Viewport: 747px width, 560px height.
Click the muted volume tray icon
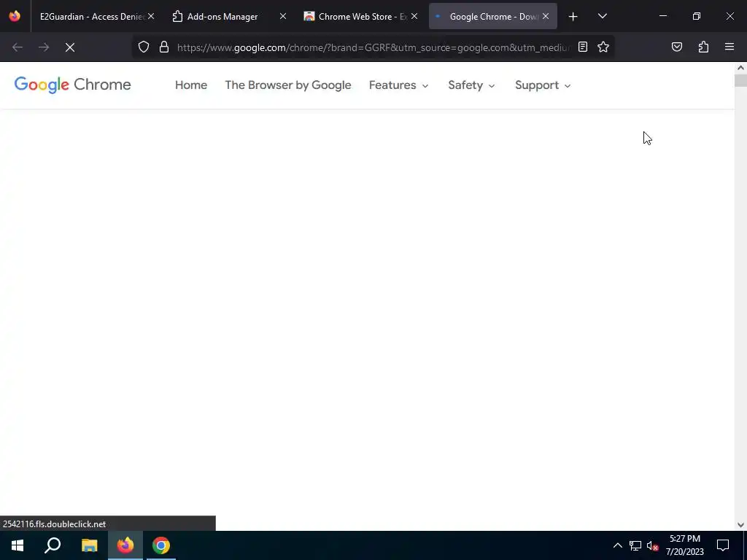(653, 545)
